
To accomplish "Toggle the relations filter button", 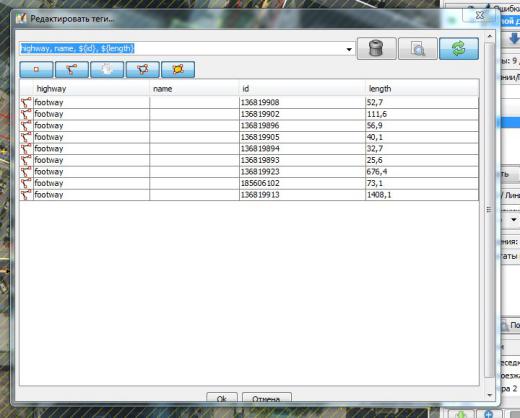I will pos(107,69).
